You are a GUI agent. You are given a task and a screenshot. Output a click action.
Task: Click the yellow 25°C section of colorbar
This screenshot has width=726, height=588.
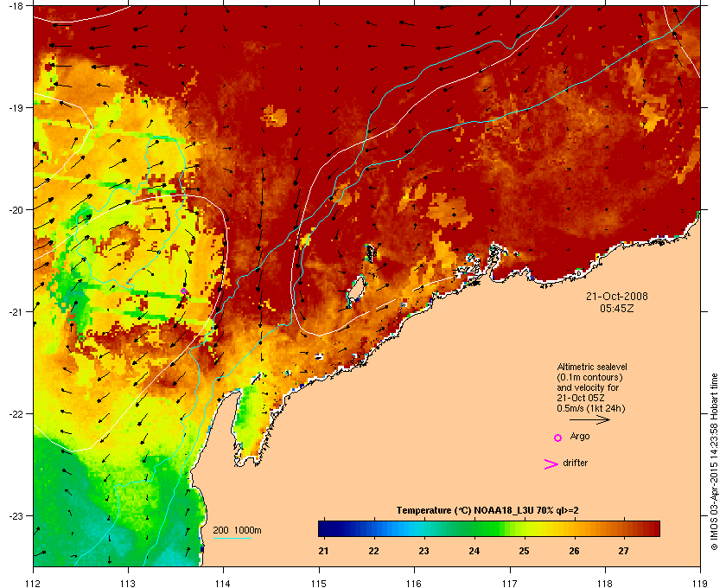[x=532, y=528]
